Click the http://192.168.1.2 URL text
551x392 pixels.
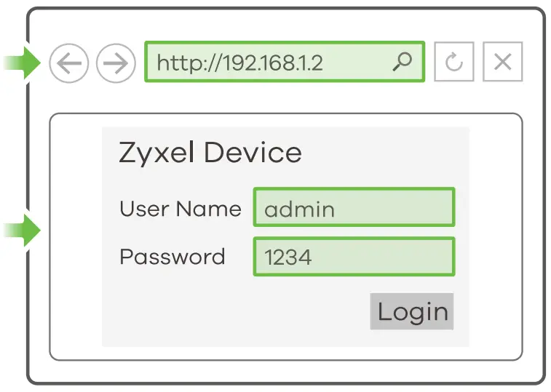point(239,63)
